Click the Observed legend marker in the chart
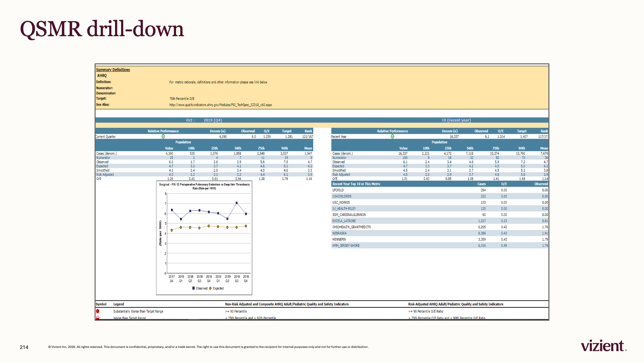Image resolution: width=644 pixels, height=362 pixels. click(x=194, y=288)
